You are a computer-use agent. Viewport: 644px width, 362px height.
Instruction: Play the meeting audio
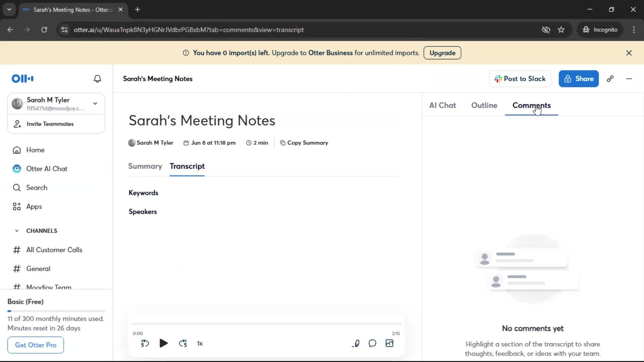coord(163,343)
